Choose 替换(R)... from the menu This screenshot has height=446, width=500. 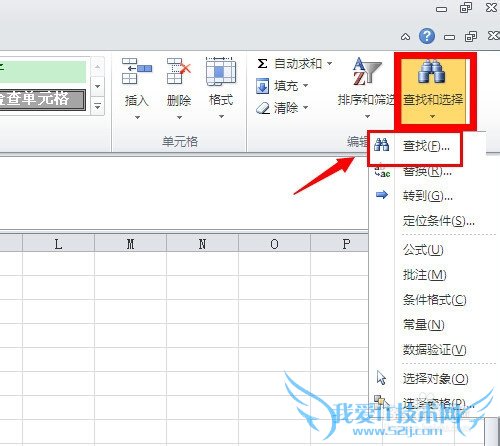tap(426, 171)
